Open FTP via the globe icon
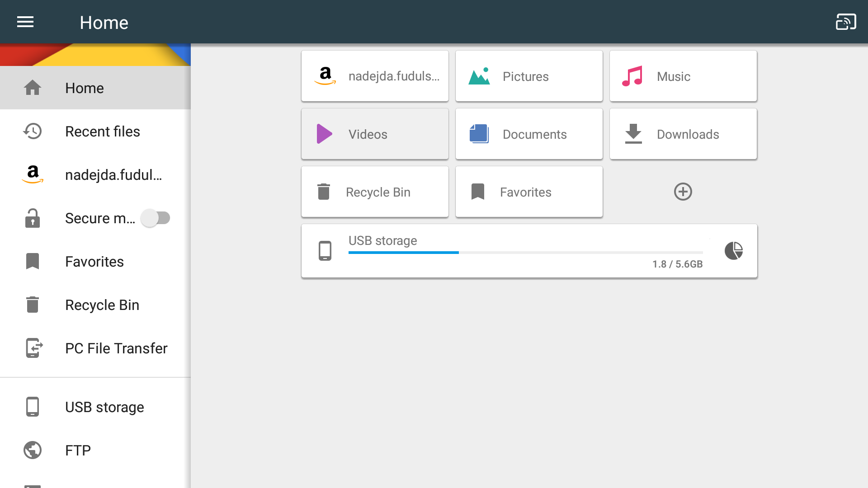868x488 pixels. [32, 450]
